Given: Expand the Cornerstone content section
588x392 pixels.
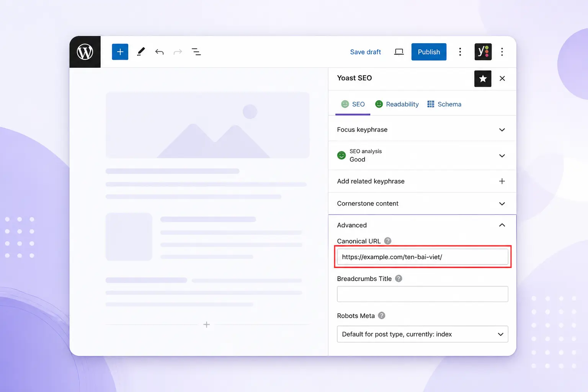Looking at the screenshot, I should [x=422, y=203].
